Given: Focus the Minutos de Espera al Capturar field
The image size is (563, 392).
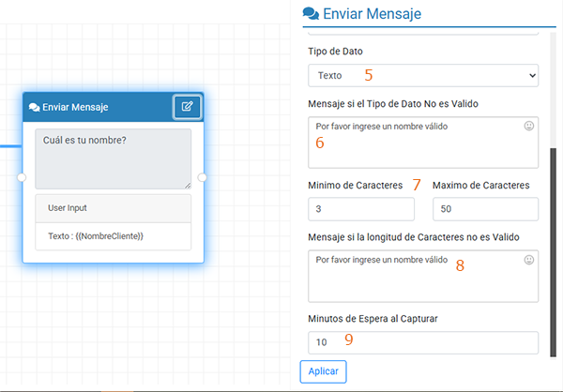Looking at the screenshot, I should click(422, 342).
